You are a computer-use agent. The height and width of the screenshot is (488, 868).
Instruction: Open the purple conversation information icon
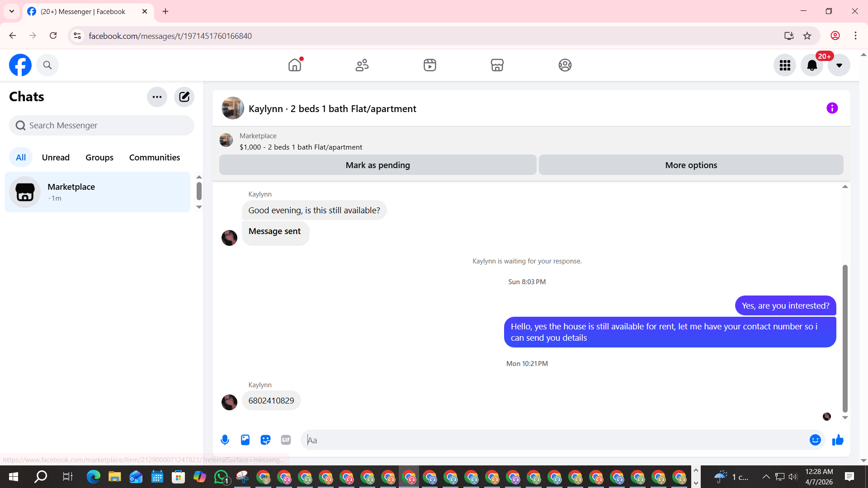(x=832, y=108)
